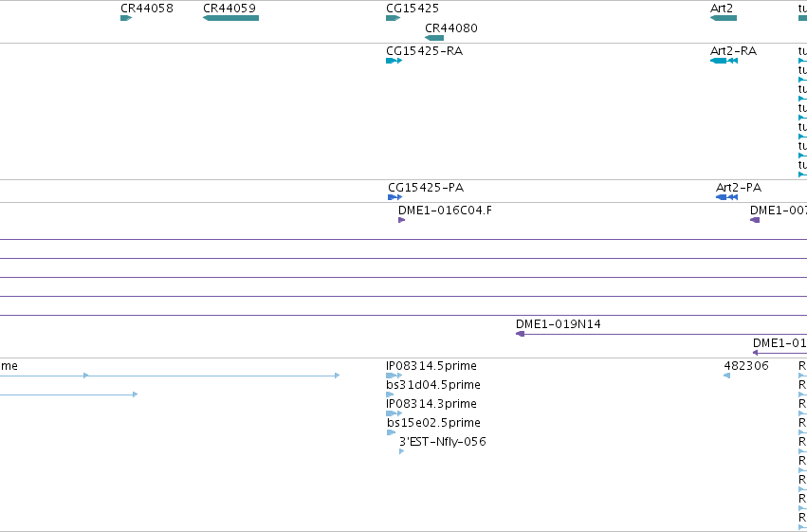Image resolution: width=807 pixels, height=532 pixels.
Task: Select the CG15425 gene feature
Action: [394, 18]
